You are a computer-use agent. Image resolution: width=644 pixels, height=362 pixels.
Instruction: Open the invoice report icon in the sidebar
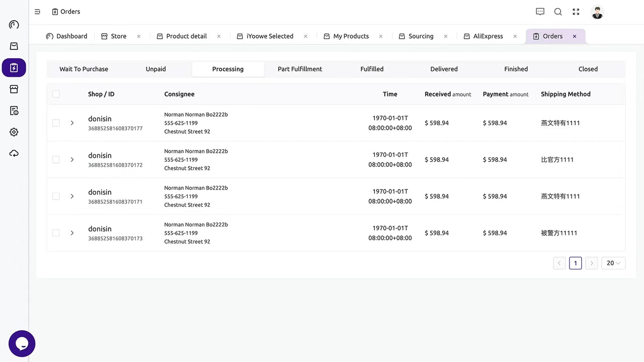14,111
